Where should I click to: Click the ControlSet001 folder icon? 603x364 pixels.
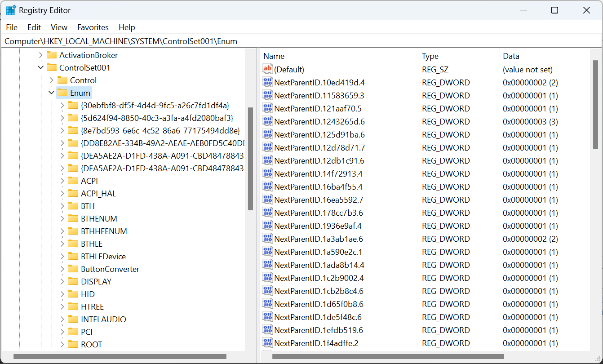[52, 67]
